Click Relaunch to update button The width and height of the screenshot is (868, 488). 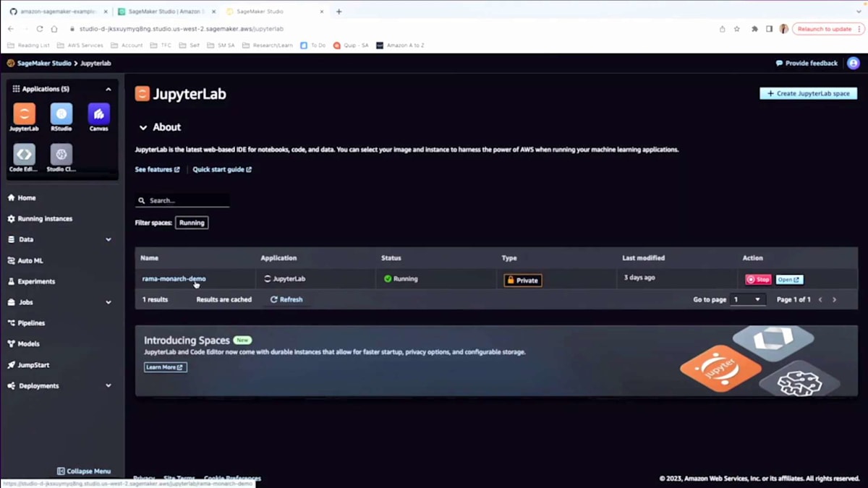[x=825, y=29]
